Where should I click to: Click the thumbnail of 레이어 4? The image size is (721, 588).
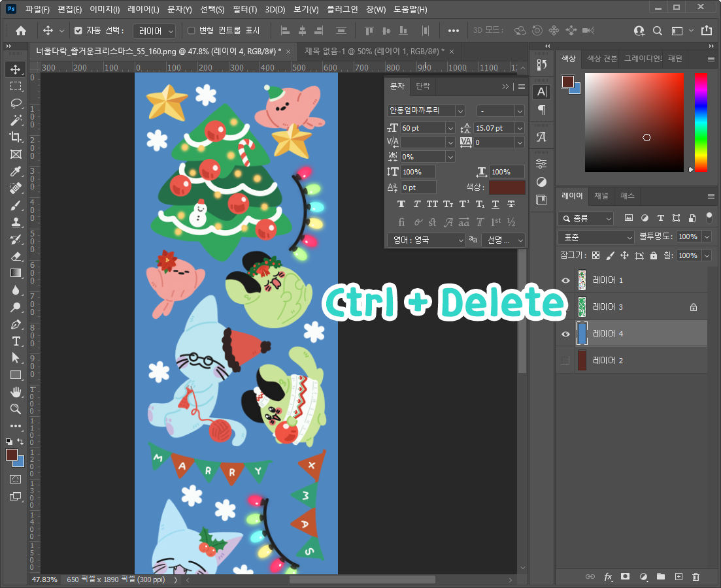click(x=581, y=334)
